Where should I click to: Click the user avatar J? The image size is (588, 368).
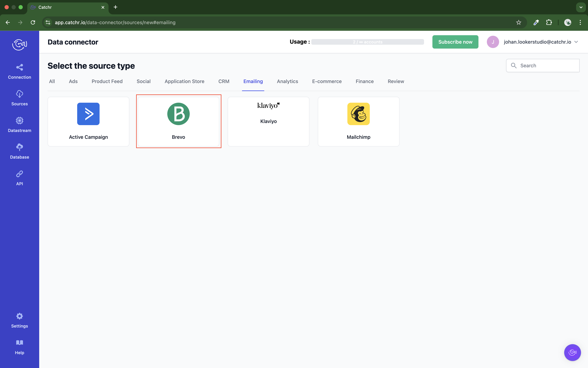point(493,42)
